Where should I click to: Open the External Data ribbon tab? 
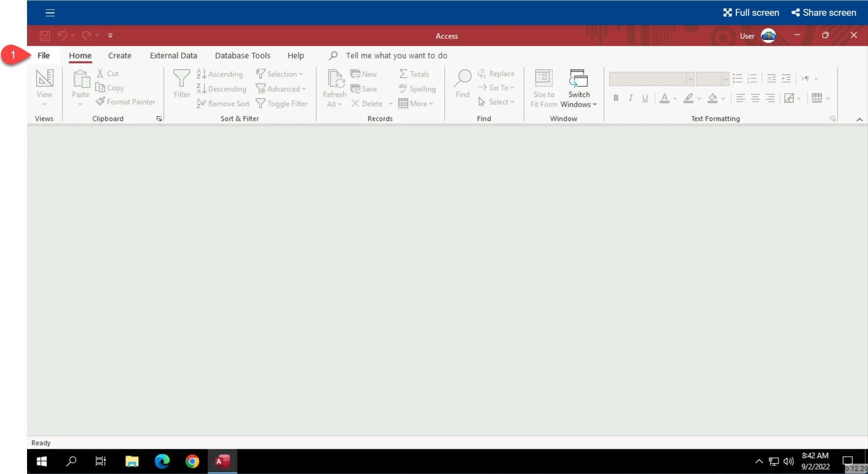pos(173,55)
